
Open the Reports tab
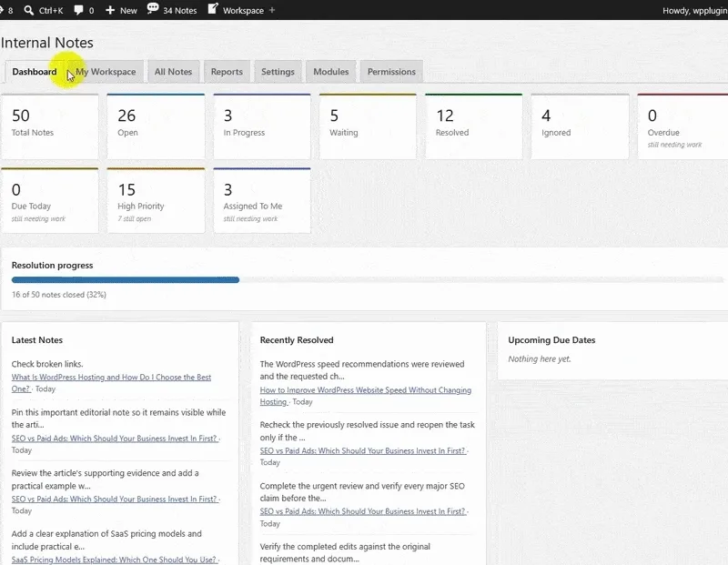click(227, 72)
